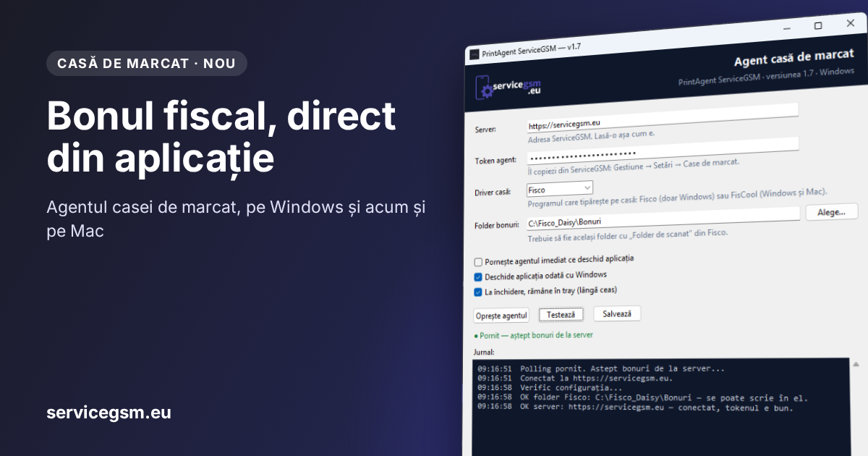
Task: Click the 'Jurnal:' label above the log
Action: coord(484,352)
